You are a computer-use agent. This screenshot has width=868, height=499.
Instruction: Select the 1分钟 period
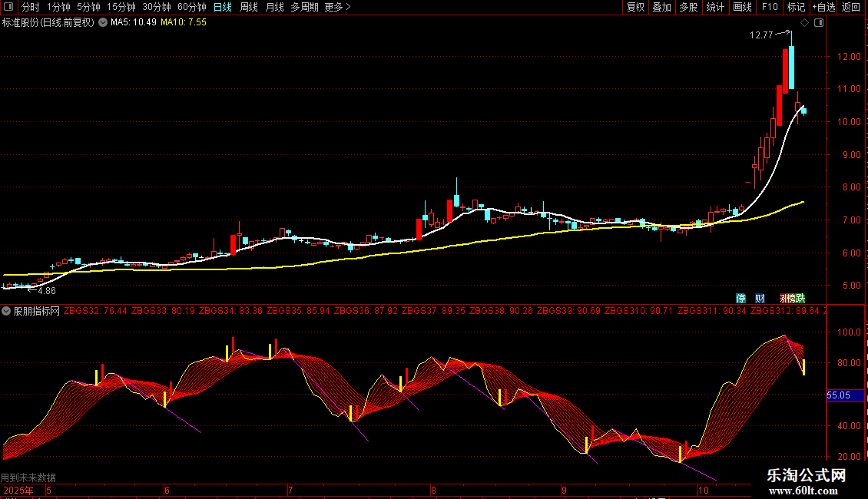58,7
